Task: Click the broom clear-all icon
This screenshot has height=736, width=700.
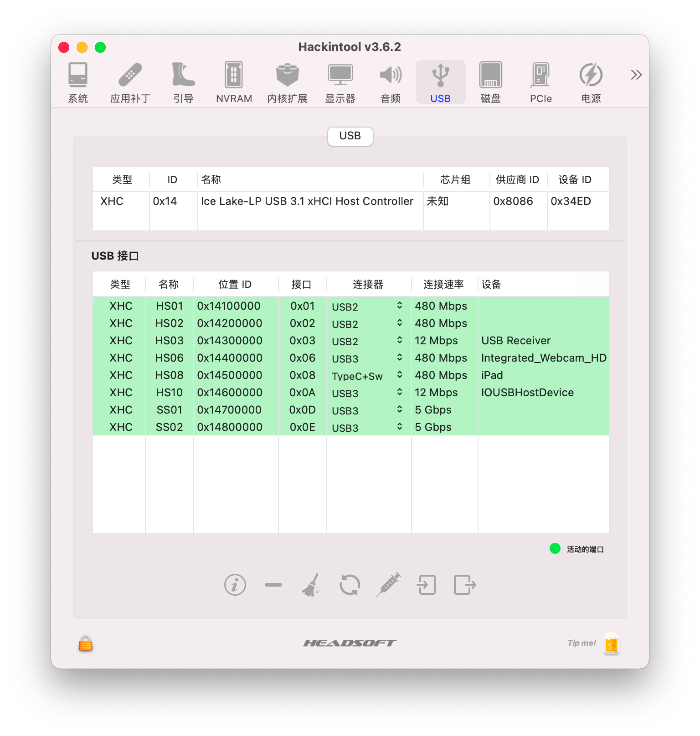Action: click(311, 585)
